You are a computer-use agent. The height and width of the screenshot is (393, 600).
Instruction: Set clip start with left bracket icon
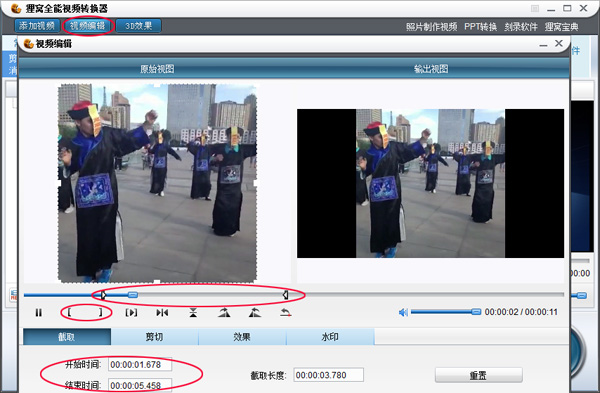click(x=69, y=312)
